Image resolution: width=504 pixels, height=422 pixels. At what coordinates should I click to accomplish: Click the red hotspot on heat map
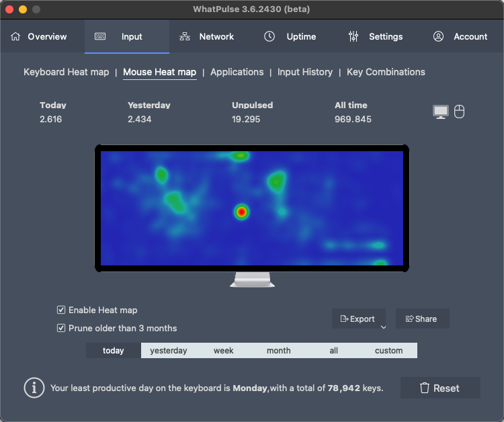pyautogui.click(x=241, y=212)
